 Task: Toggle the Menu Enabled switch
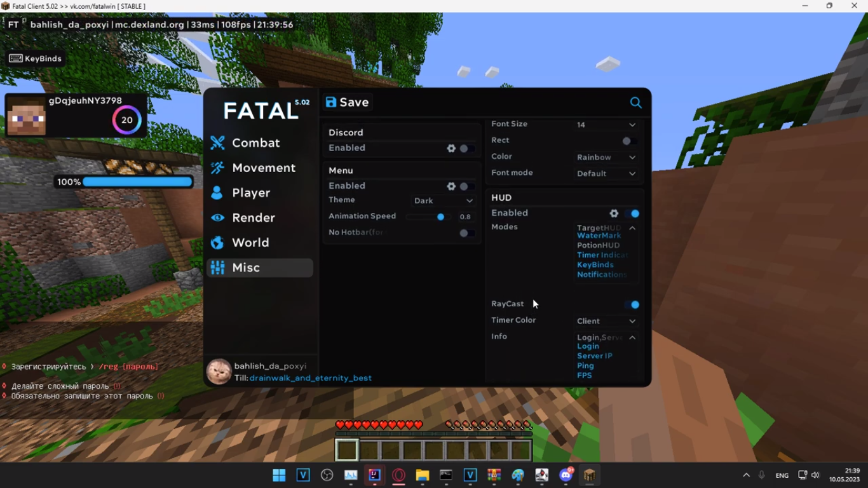[467, 187]
